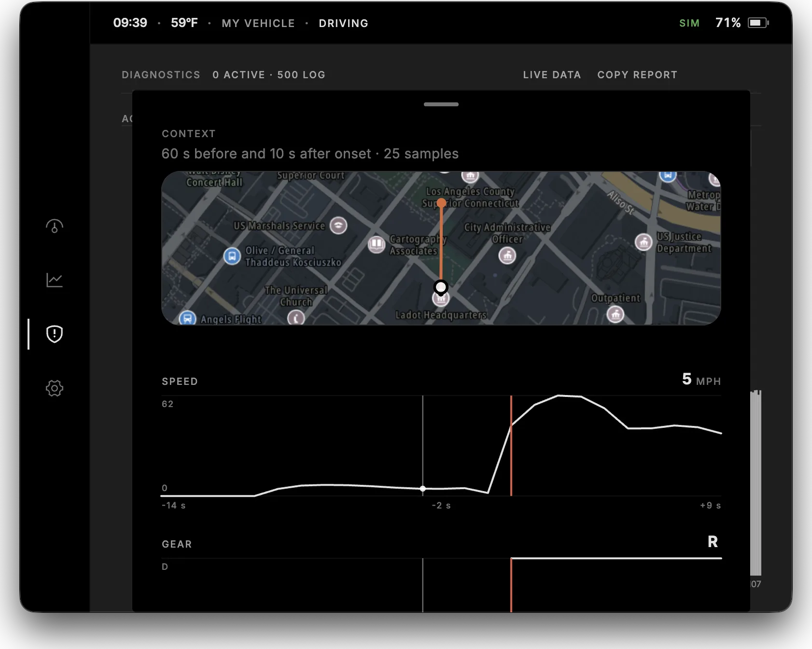Click the Olive / General Thaddeus Kosciuszko transit marker
Viewport: 812px width, 649px height.
click(x=232, y=256)
